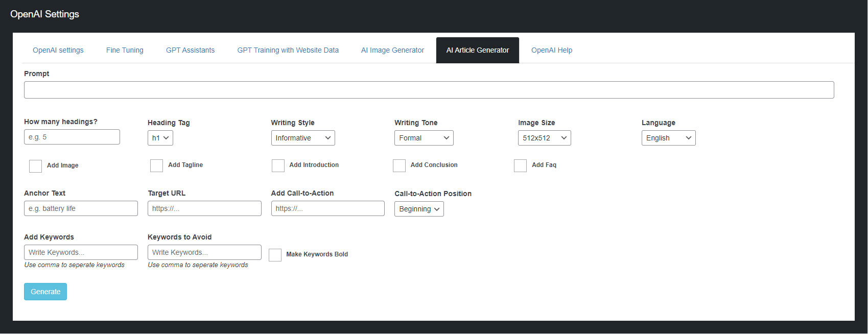
Task: Open the Heading Tag dropdown
Action: pyautogui.click(x=160, y=138)
